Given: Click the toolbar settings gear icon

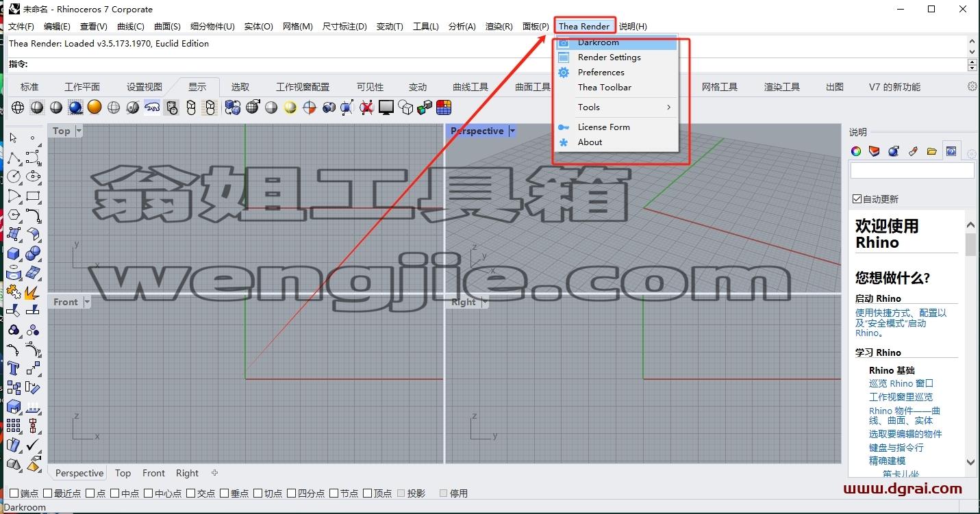Looking at the screenshot, I should 972,86.
